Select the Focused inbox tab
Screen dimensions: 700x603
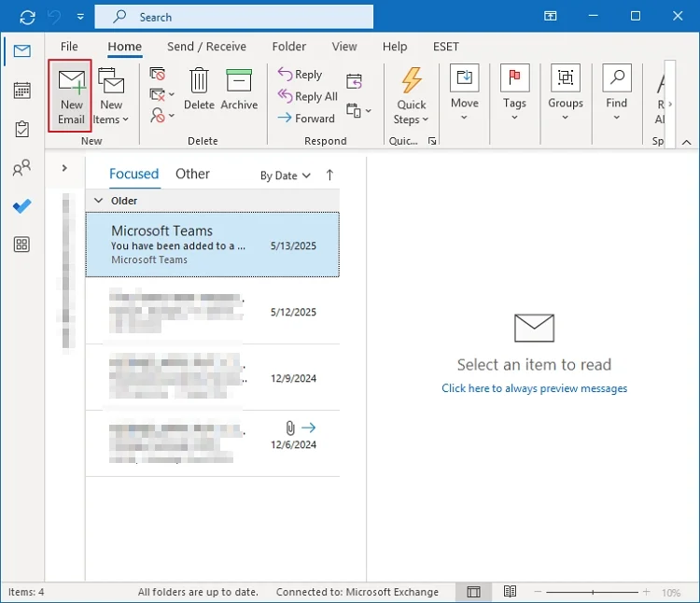[133, 174]
